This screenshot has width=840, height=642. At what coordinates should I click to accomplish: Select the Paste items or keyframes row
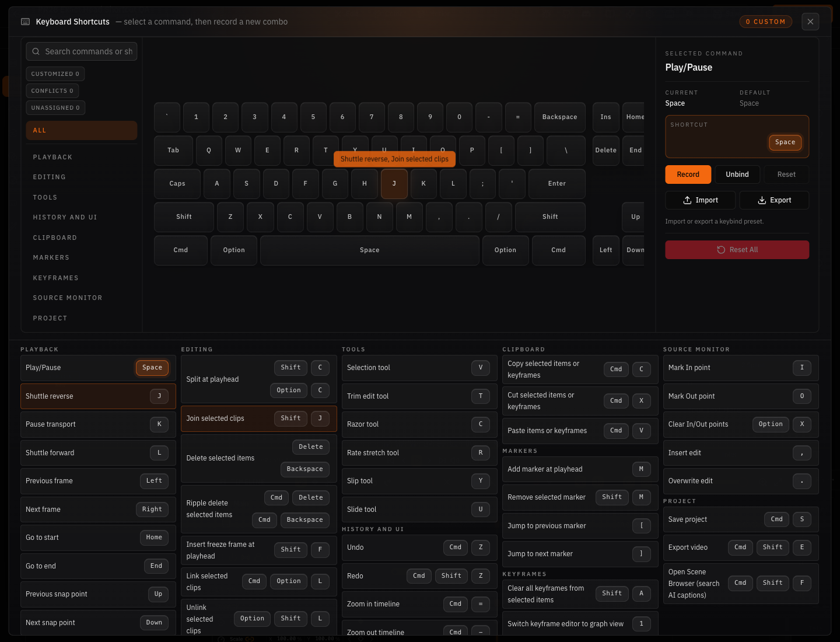click(x=580, y=431)
